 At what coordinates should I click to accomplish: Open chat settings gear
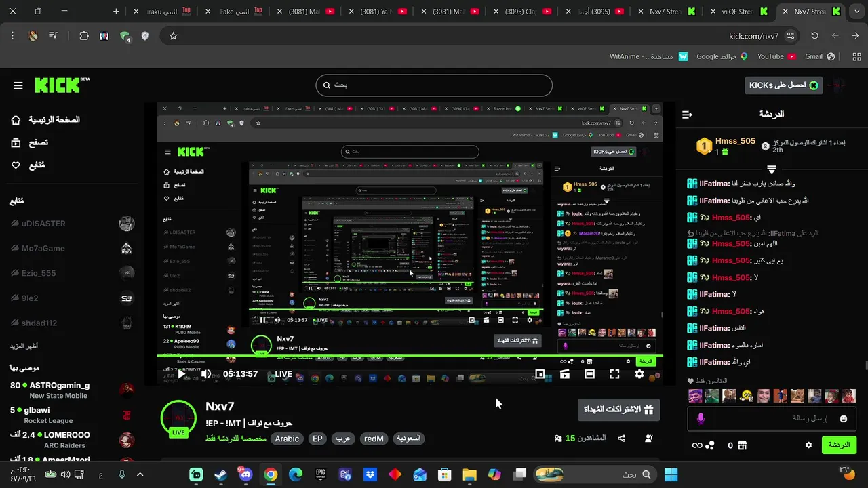pyautogui.click(x=808, y=445)
